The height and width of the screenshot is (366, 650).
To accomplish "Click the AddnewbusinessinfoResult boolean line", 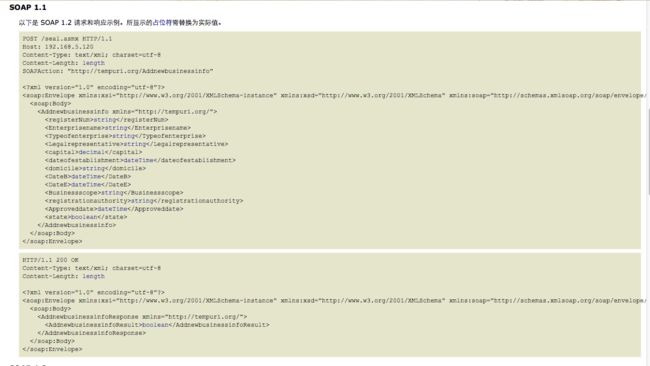I will (x=157, y=325).
